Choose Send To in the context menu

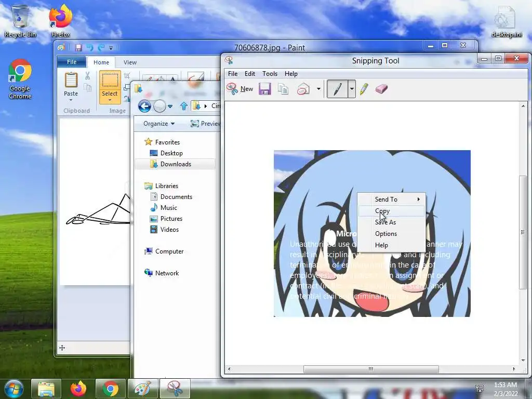tap(392, 199)
